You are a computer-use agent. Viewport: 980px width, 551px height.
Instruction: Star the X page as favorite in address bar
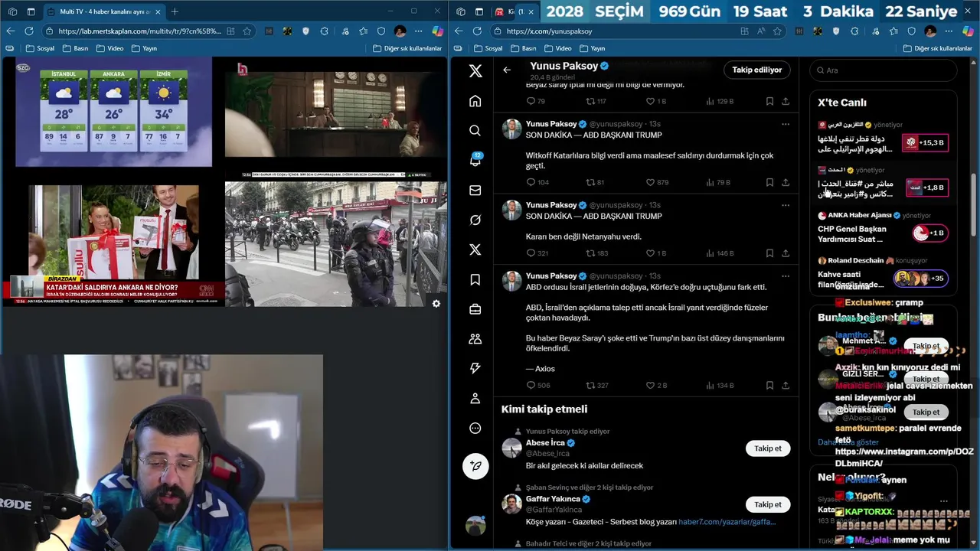pyautogui.click(x=778, y=31)
